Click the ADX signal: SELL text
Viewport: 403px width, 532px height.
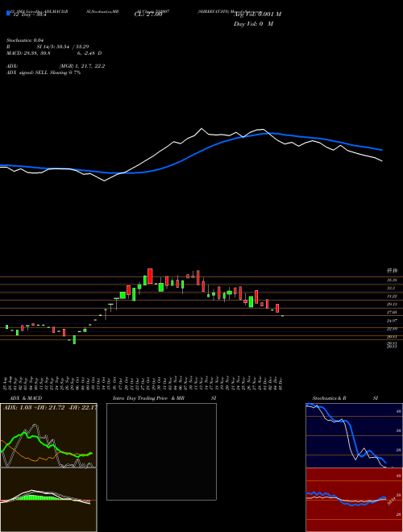27,73
